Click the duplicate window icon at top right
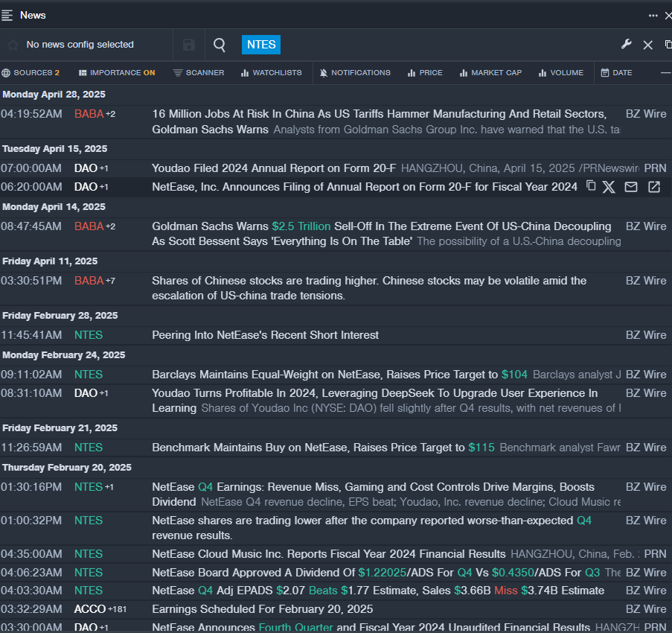The width and height of the screenshot is (672, 633). click(x=668, y=44)
